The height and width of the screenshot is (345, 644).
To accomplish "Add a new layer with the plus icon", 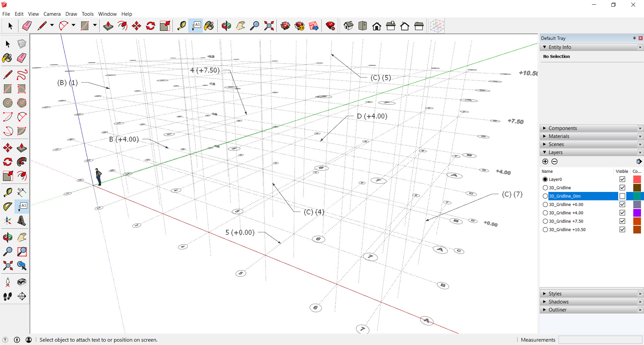I will [545, 161].
